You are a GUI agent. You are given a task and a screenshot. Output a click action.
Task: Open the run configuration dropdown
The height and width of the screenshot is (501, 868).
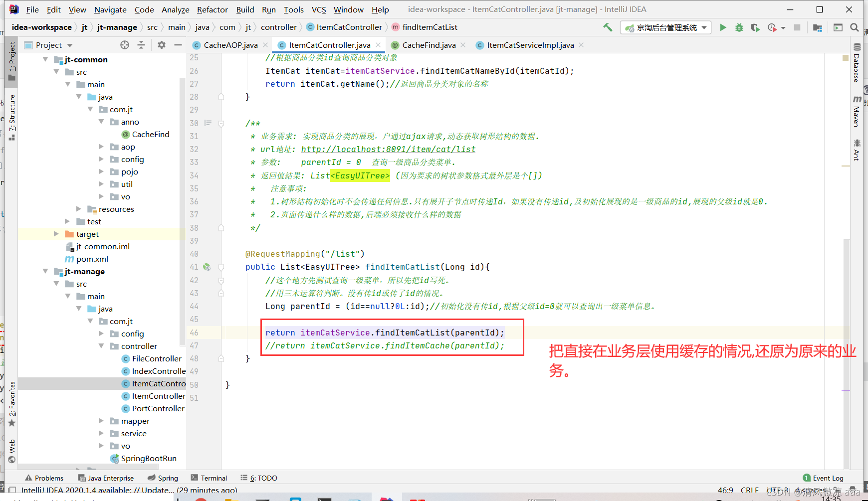(666, 27)
